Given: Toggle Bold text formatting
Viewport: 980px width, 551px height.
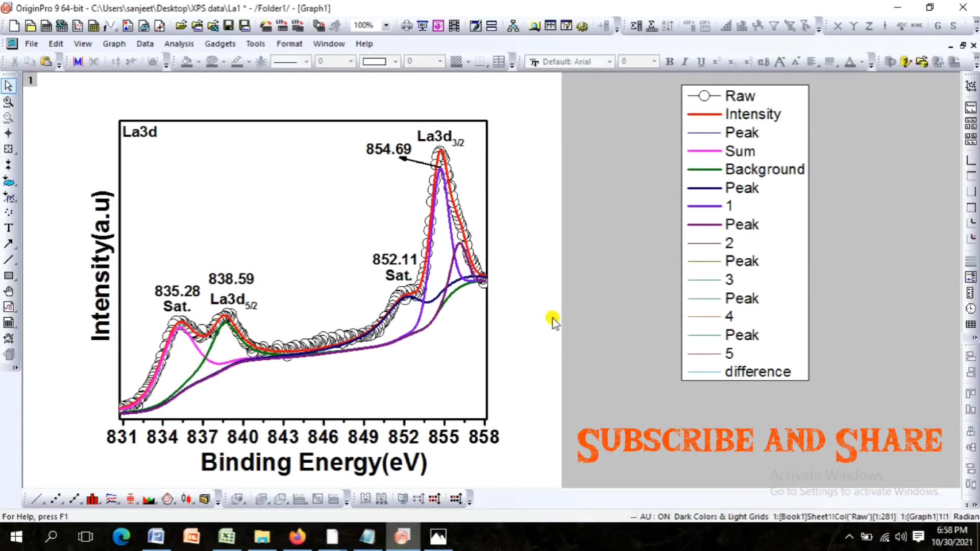Looking at the screenshot, I should click(669, 62).
